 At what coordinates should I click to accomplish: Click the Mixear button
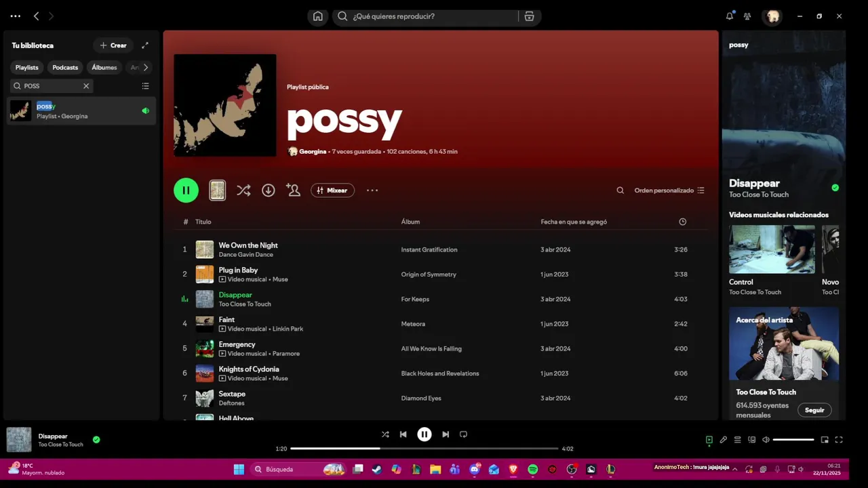point(332,190)
